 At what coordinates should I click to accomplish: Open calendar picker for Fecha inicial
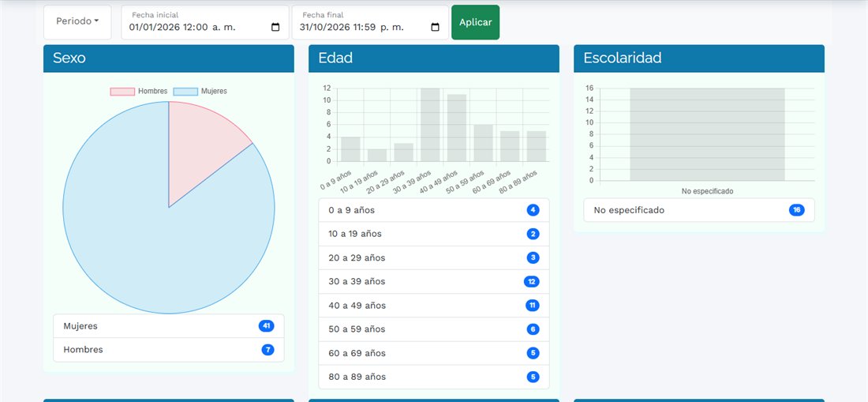275,27
